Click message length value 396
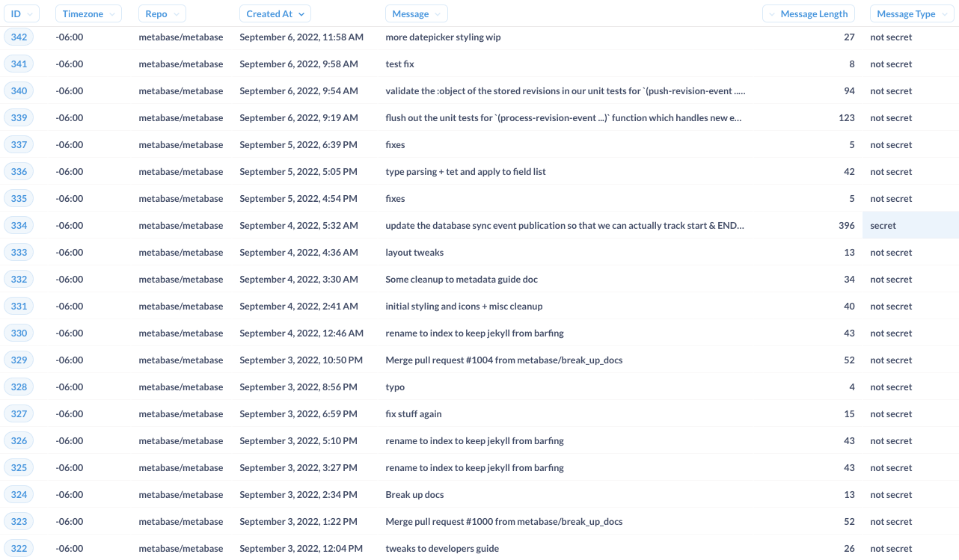Viewport: 959px width, 560px height. click(847, 226)
